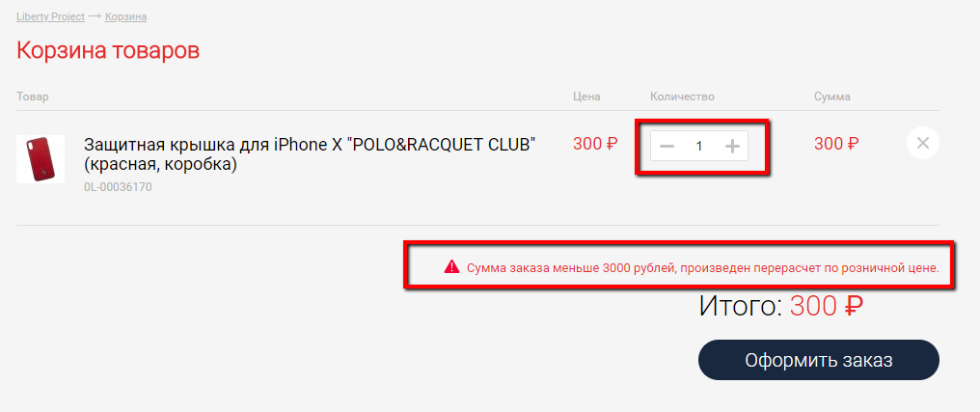
Task: Open the Защитная крышка для iPhone X product title
Action: tap(310, 154)
